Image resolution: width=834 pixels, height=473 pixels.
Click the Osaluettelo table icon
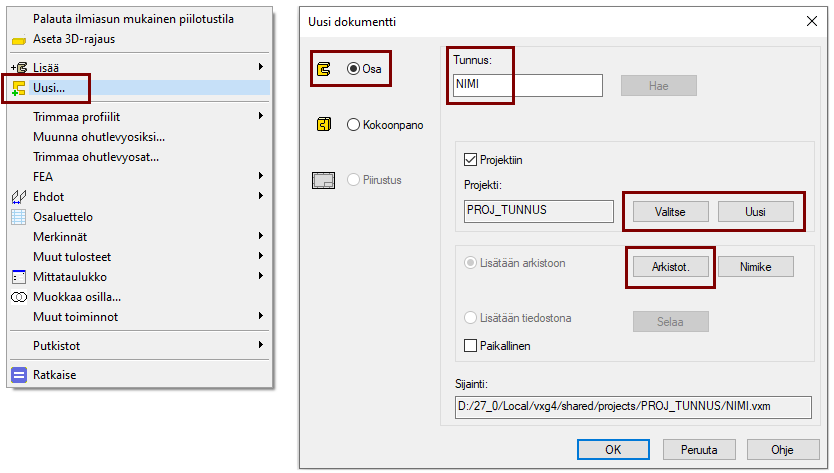coord(19,217)
